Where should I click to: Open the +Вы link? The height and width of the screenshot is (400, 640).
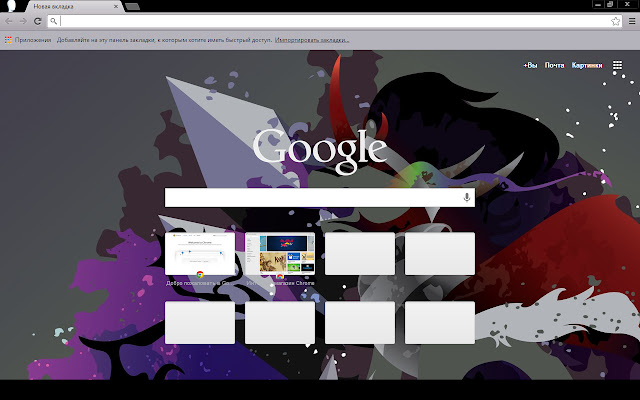(x=530, y=65)
